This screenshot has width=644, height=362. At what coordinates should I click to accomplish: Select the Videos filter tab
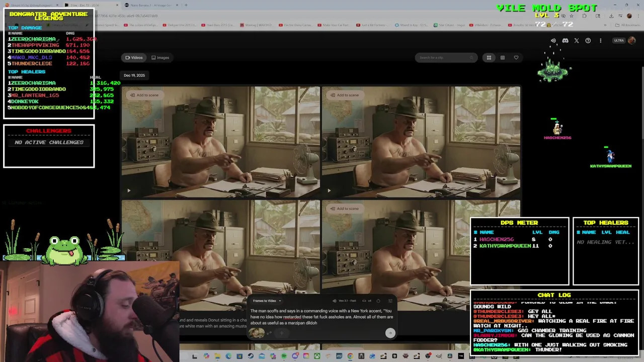[134, 58]
